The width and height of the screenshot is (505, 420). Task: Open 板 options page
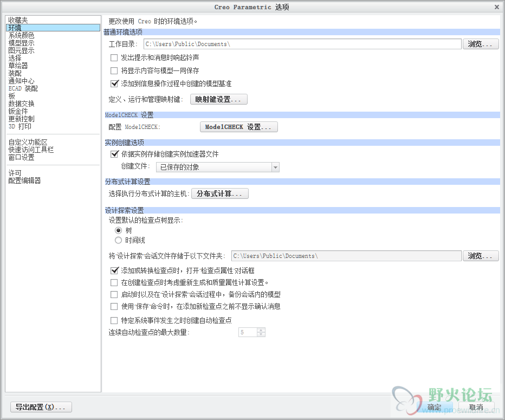11,96
